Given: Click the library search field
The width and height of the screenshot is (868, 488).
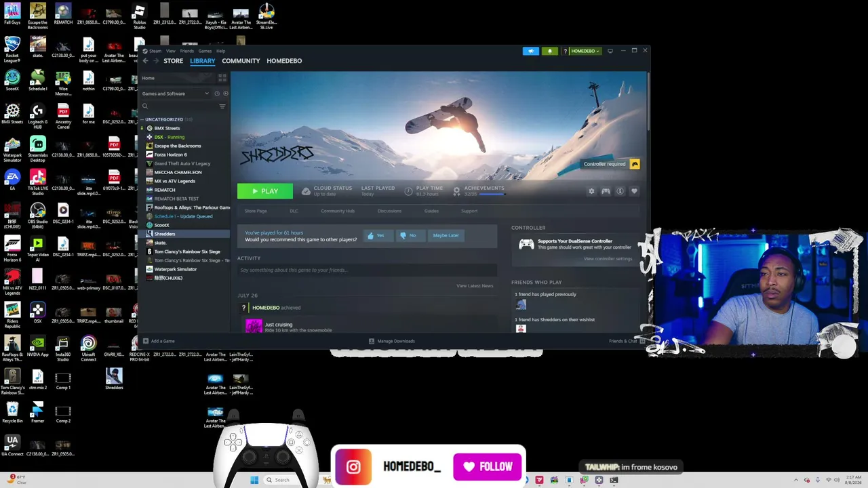Looking at the screenshot, I should (180, 106).
